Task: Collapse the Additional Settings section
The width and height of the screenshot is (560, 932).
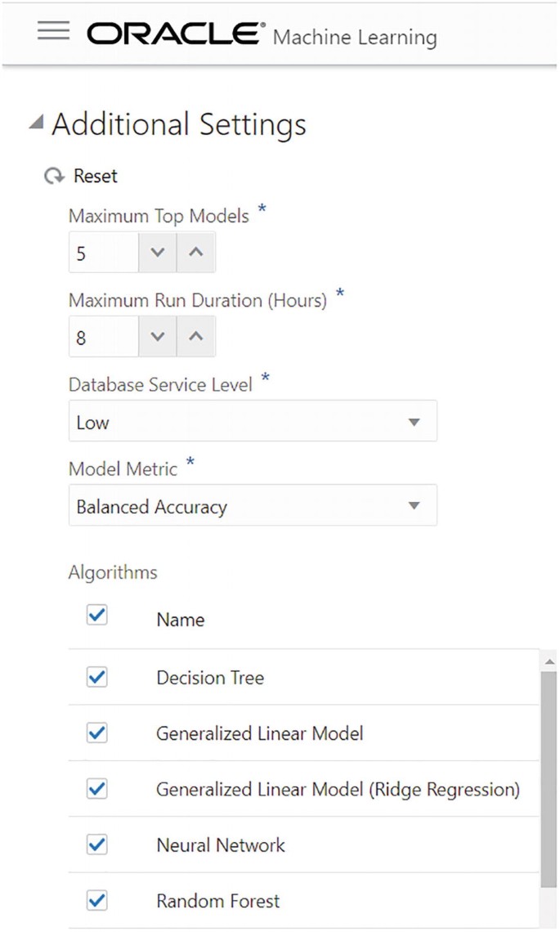Action: (35, 123)
